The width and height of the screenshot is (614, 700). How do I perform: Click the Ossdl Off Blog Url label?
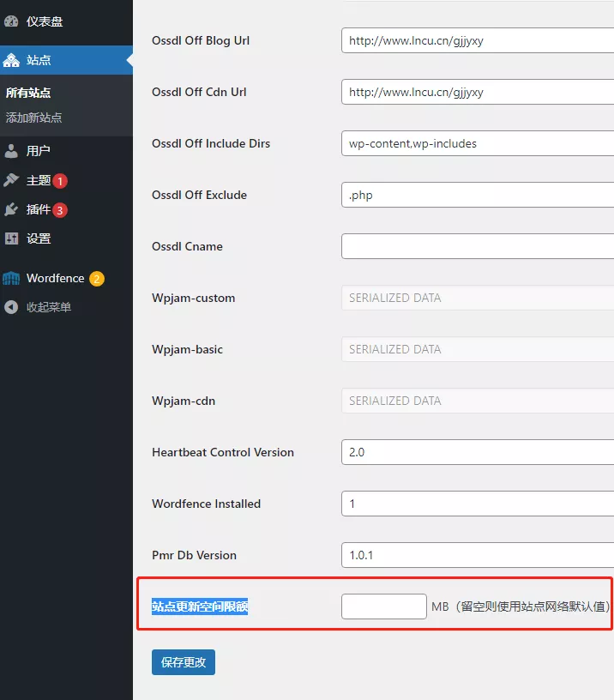point(201,40)
